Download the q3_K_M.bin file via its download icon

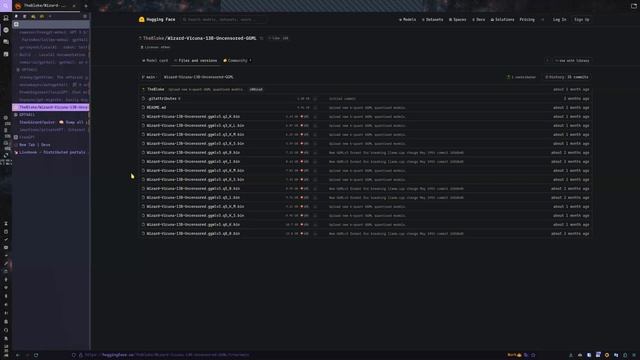[315, 135]
